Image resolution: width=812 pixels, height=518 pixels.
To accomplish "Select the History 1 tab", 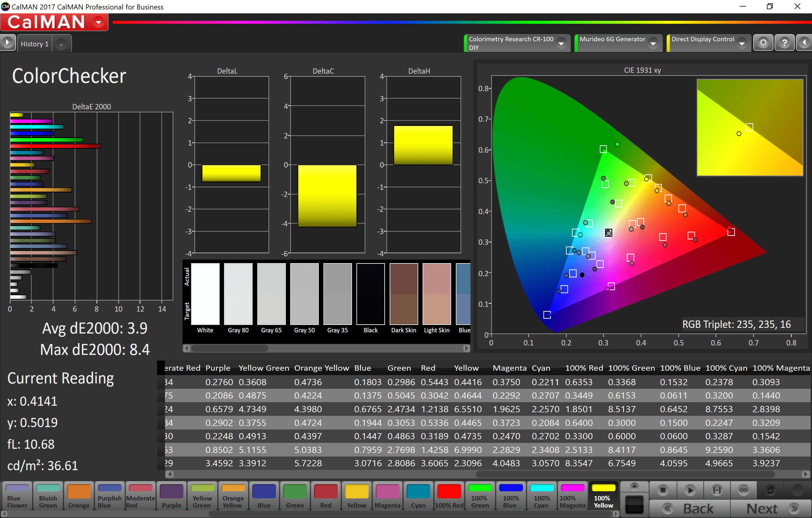I will [x=34, y=44].
